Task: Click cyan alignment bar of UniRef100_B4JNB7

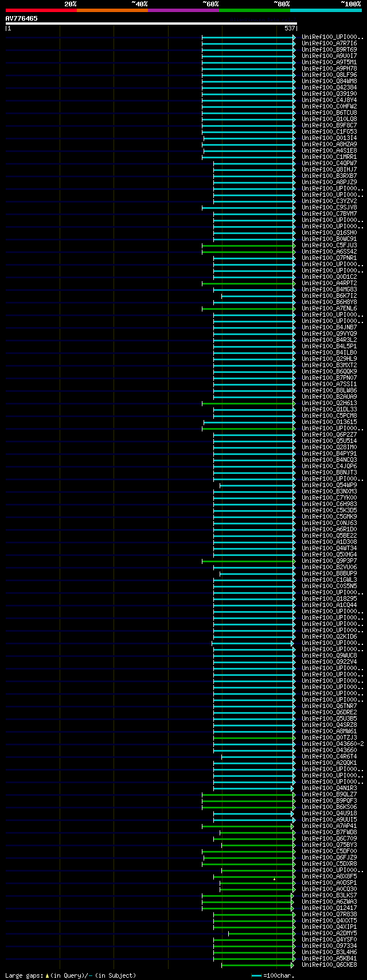Action: [x=255, y=328]
